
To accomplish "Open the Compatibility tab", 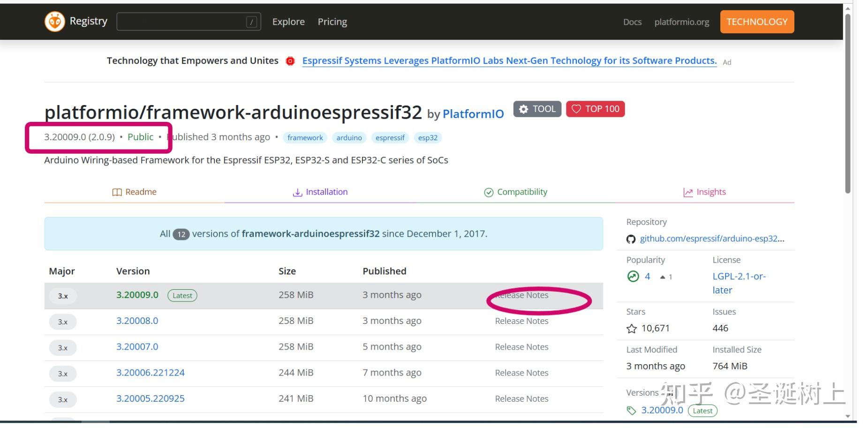I will click(x=515, y=192).
